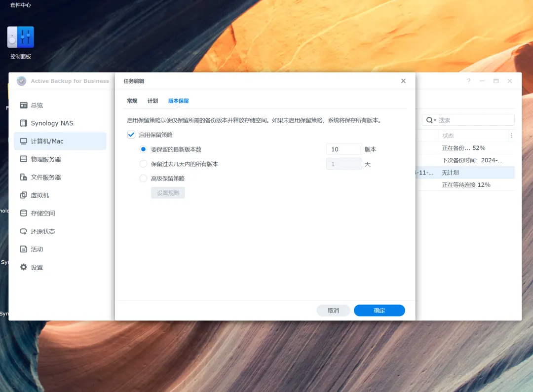Click the Active Backup for Business logo icon

(x=21, y=81)
